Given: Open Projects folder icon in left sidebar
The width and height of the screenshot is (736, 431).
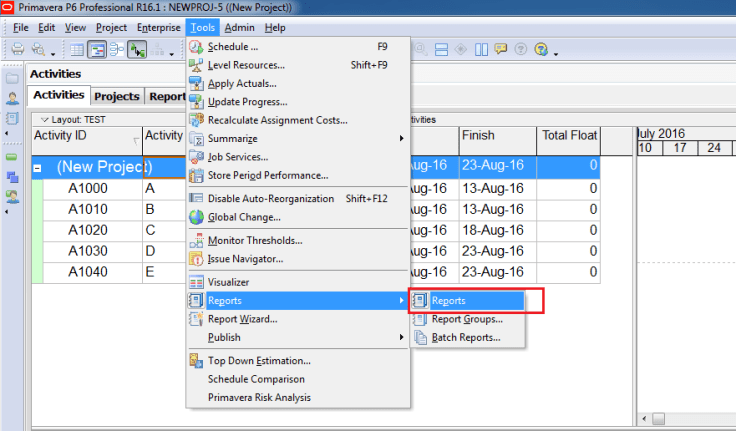Looking at the screenshot, I should pyautogui.click(x=12, y=78).
